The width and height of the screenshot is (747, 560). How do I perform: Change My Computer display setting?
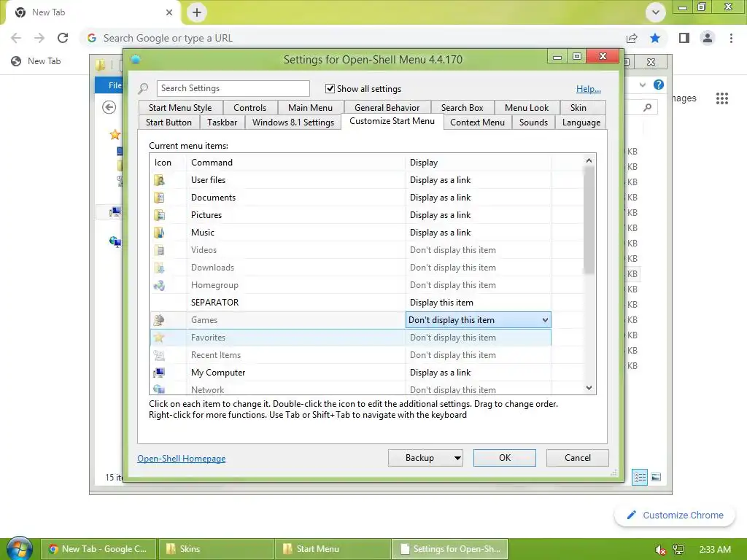tap(478, 373)
